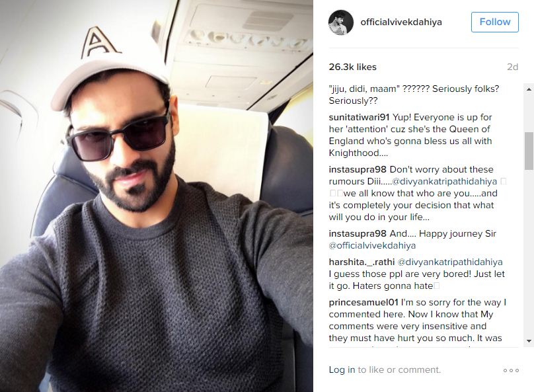View the 26.3k likes list
Viewport: 534px width, 392px height.
pos(352,67)
